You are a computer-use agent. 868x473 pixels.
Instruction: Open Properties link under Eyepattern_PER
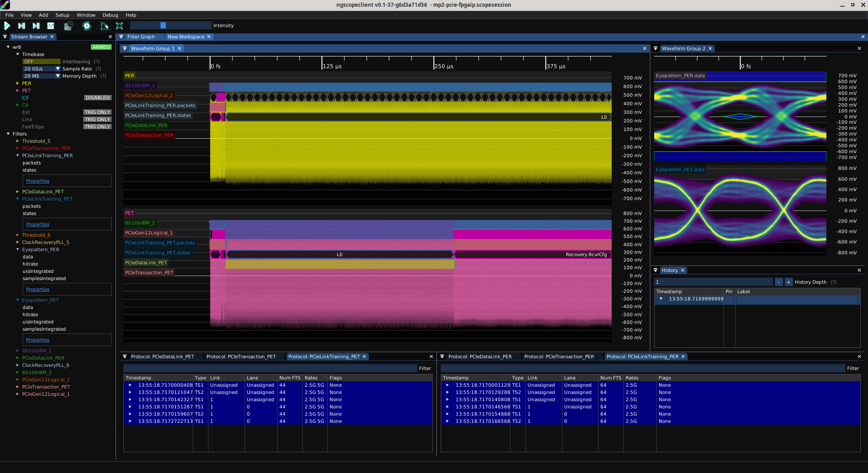coord(38,290)
